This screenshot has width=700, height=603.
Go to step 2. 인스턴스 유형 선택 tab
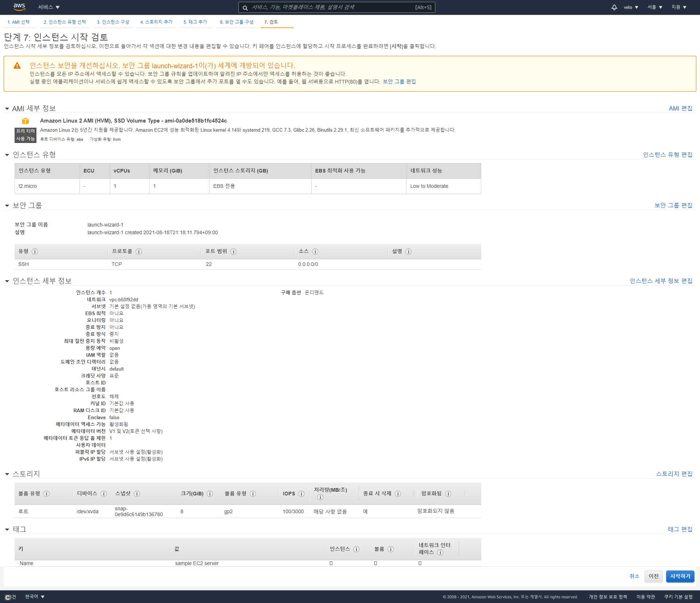[65, 22]
